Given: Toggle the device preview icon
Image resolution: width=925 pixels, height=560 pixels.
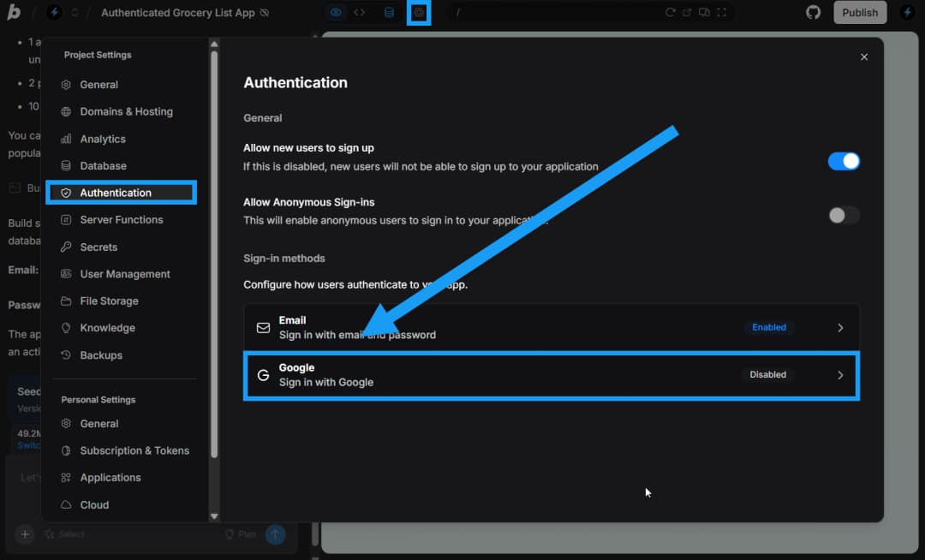Looking at the screenshot, I should click(704, 12).
